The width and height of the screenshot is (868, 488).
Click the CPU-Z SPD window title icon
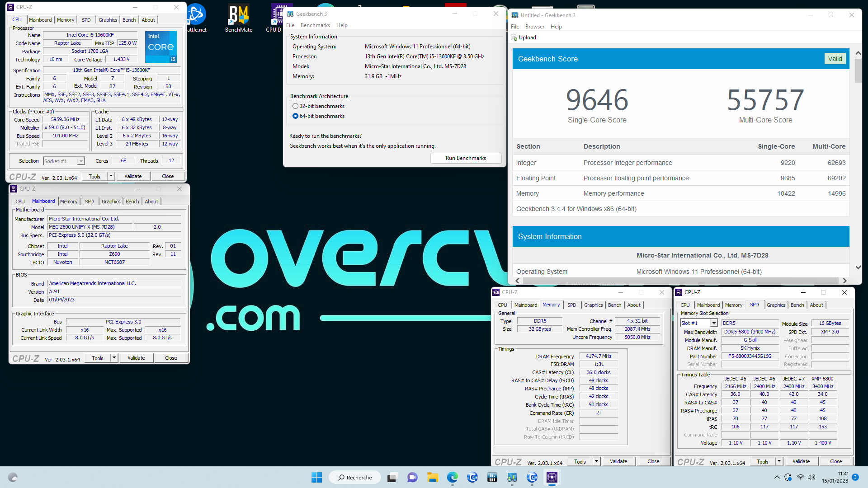tap(679, 292)
